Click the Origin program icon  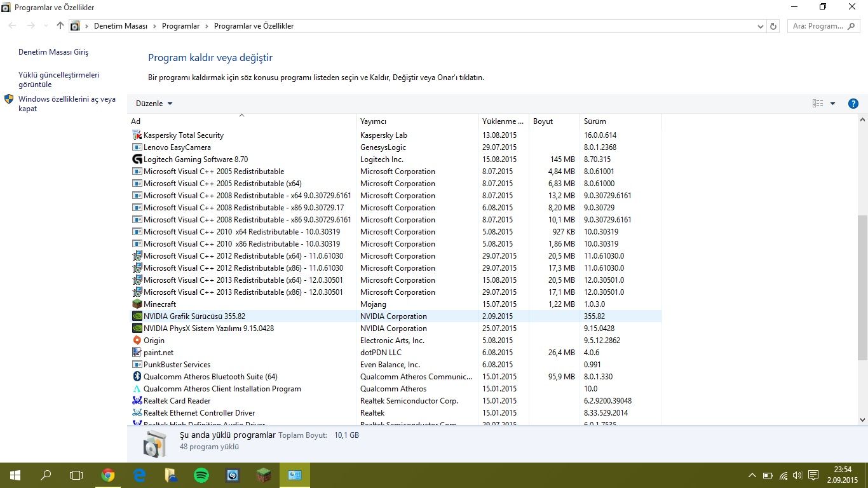(x=137, y=341)
